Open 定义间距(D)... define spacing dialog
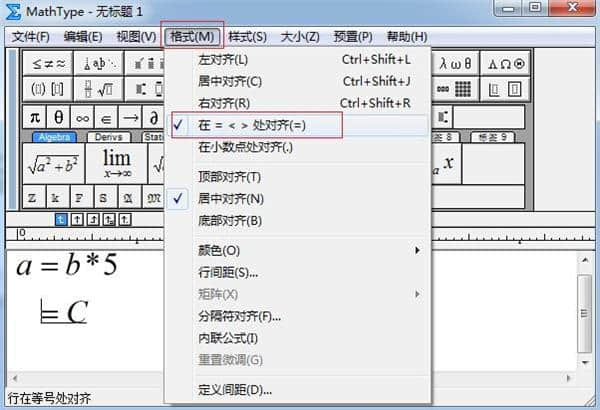Image resolution: width=600 pixels, height=410 pixels. (x=297, y=390)
